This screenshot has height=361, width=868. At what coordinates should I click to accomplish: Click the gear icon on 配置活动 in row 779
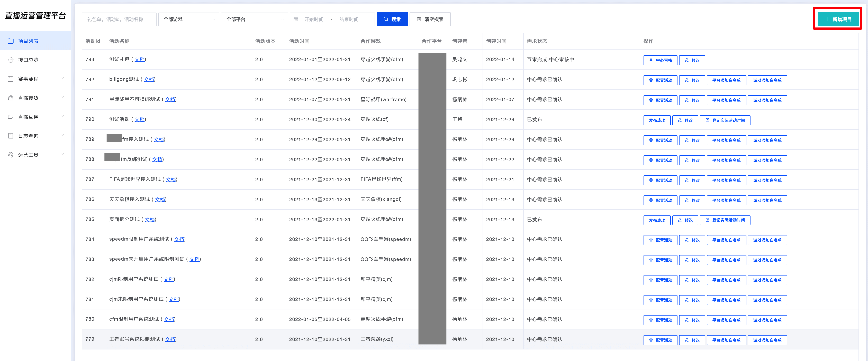[x=651, y=340]
